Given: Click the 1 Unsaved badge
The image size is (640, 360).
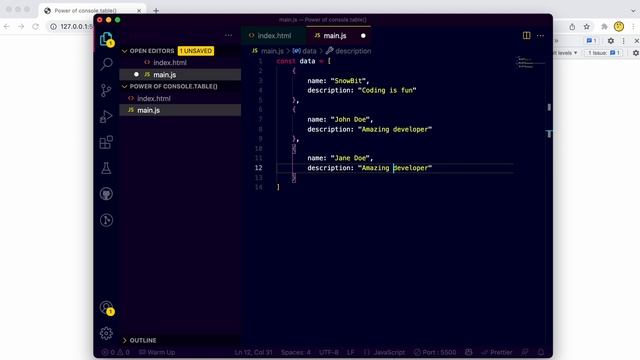Looking at the screenshot, I should [196, 51].
